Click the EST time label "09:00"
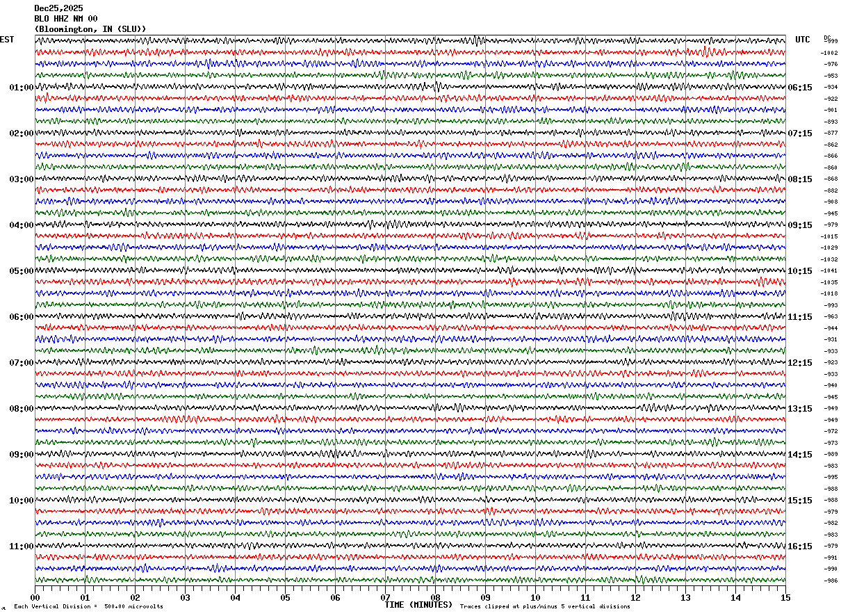This screenshot has width=841, height=616. pyautogui.click(x=22, y=455)
